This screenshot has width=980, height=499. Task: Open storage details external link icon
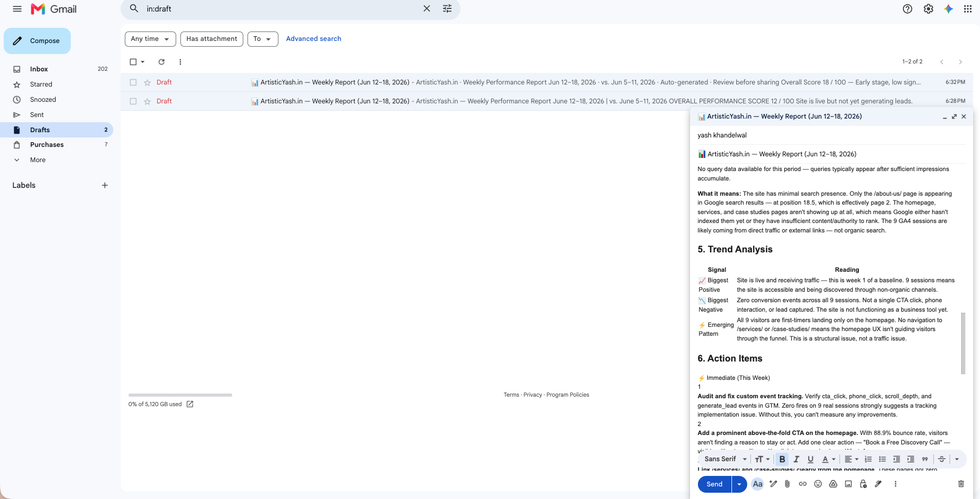pos(190,404)
